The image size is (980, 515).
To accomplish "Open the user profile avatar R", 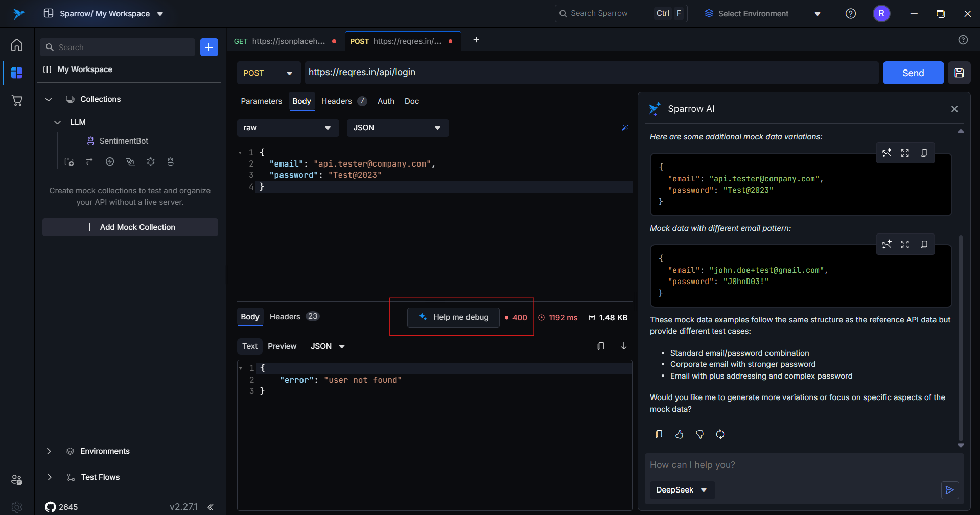I will 881,14.
